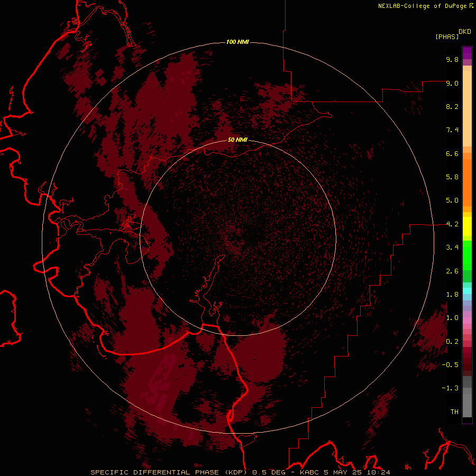Click the 2.6 scale value
This screenshot has height=476, width=476.
coord(452,271)
